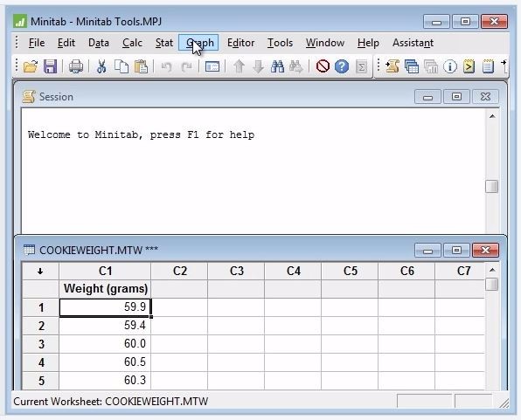Open the Graph menu
Viewport: 521px width, 420px height.
tap(198, 43)
